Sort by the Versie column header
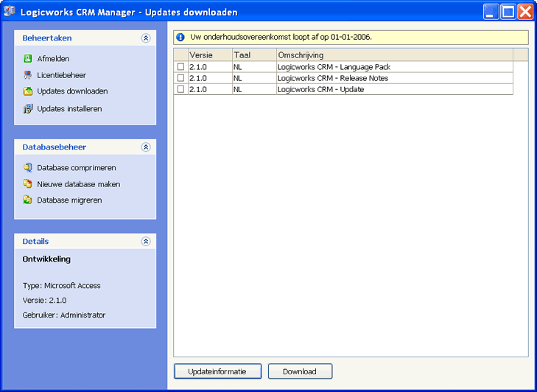 210,55
